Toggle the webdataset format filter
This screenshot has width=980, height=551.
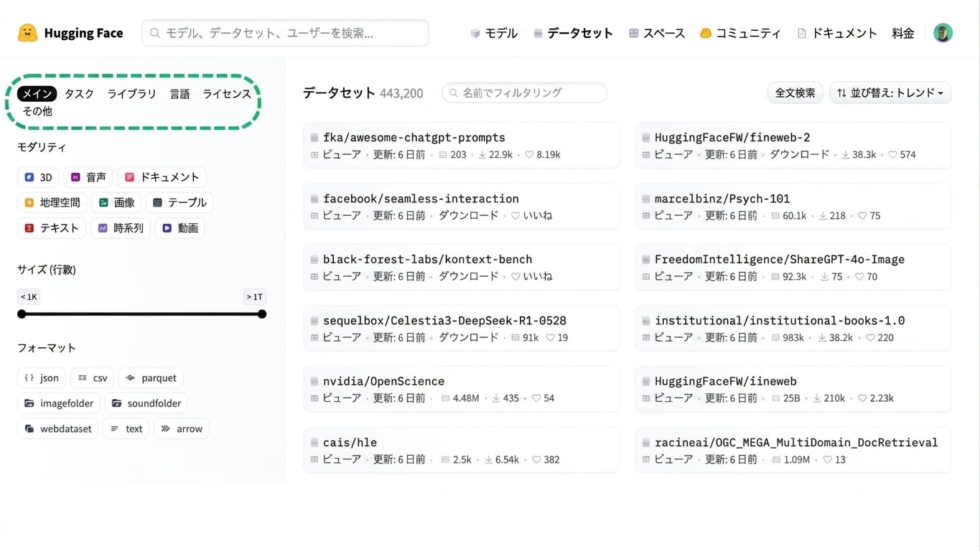point(57,429)
